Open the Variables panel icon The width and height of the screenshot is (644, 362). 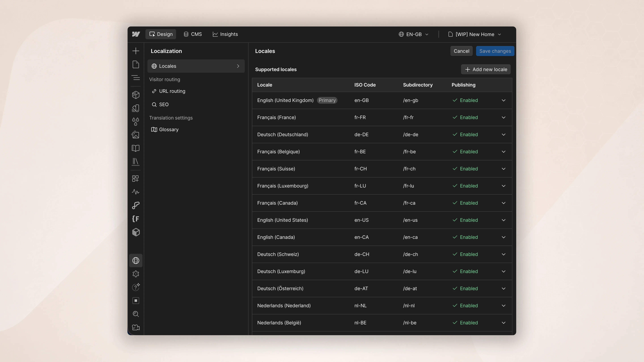pos(136,108)
